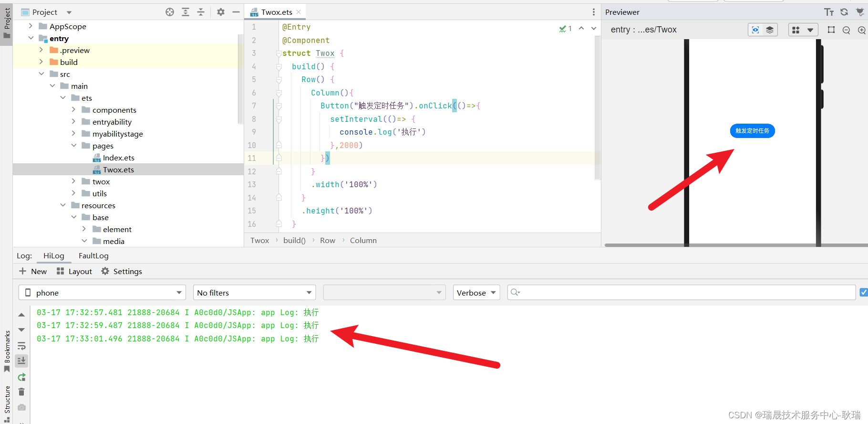Collapse the entry module folder
868x424 pixels.
click(31, 38)
